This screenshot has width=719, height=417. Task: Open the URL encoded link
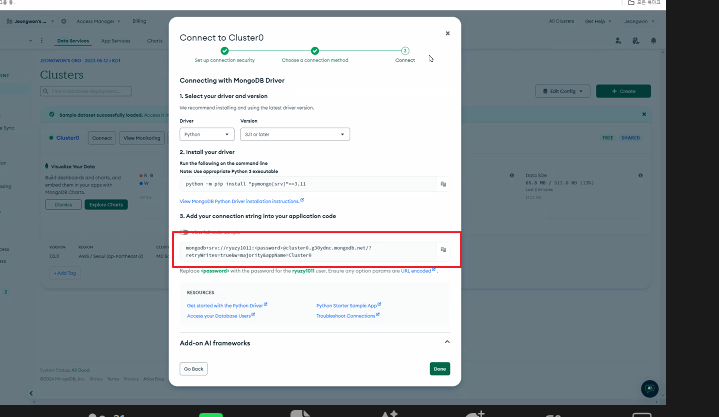coord(418,271)
